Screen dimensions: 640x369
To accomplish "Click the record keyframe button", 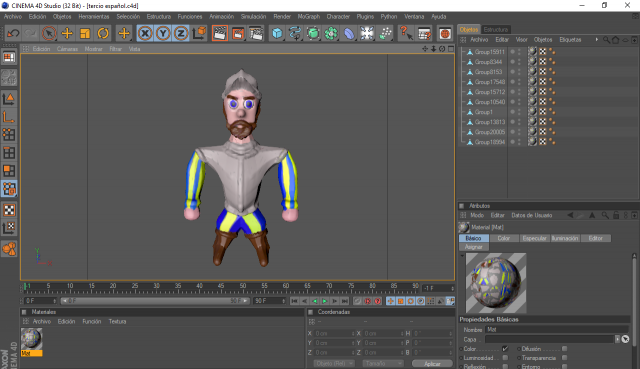I will (x=357, y=301).
